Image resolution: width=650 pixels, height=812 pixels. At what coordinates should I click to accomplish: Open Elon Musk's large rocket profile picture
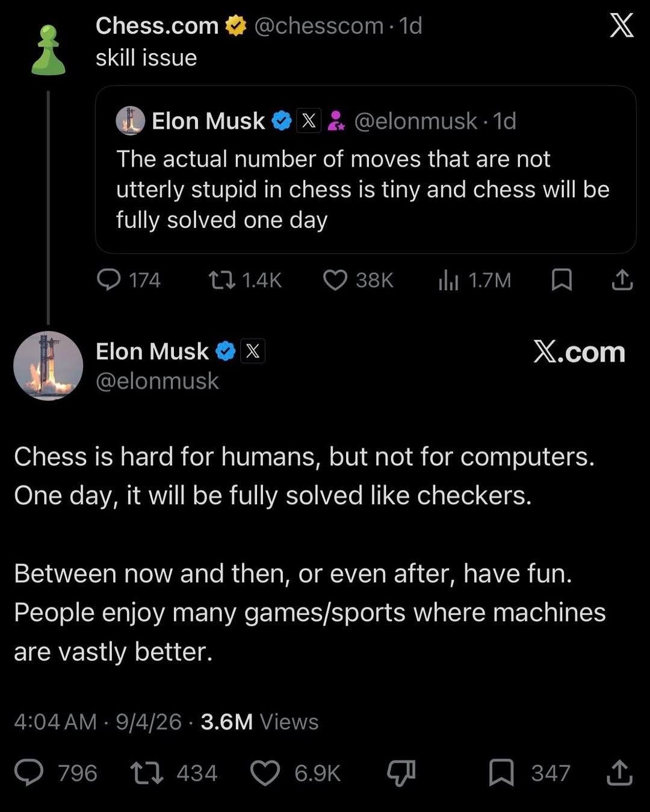point(48,366)
